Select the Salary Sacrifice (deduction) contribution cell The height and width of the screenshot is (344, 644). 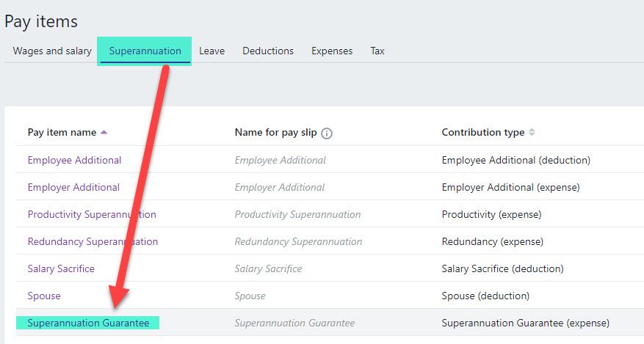(502, 268)
